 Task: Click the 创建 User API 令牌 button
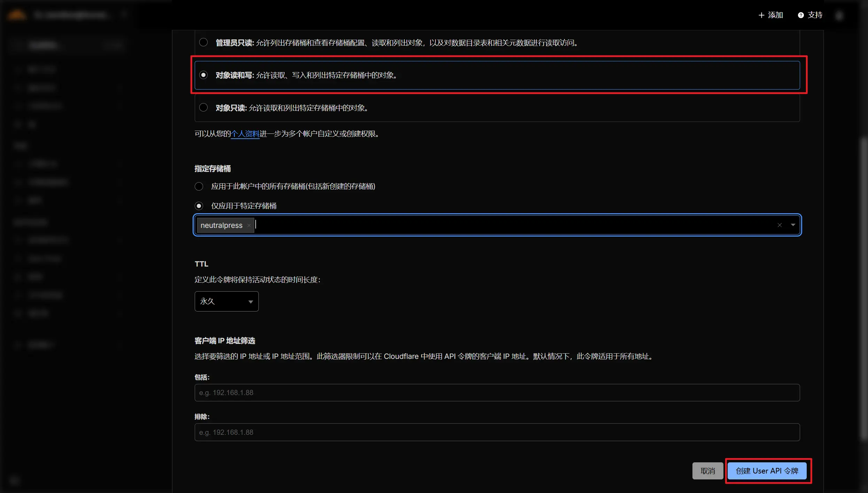click(x=767, y=471)
